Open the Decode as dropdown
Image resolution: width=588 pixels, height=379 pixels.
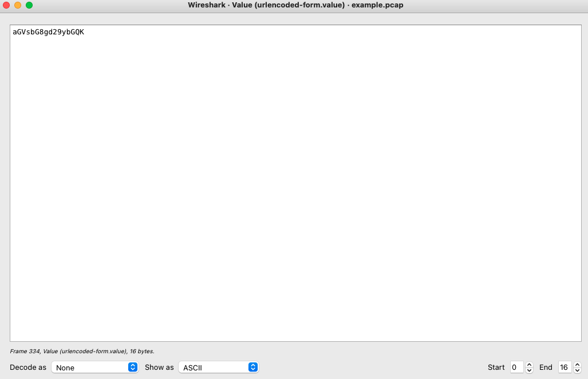coord(94,368)
